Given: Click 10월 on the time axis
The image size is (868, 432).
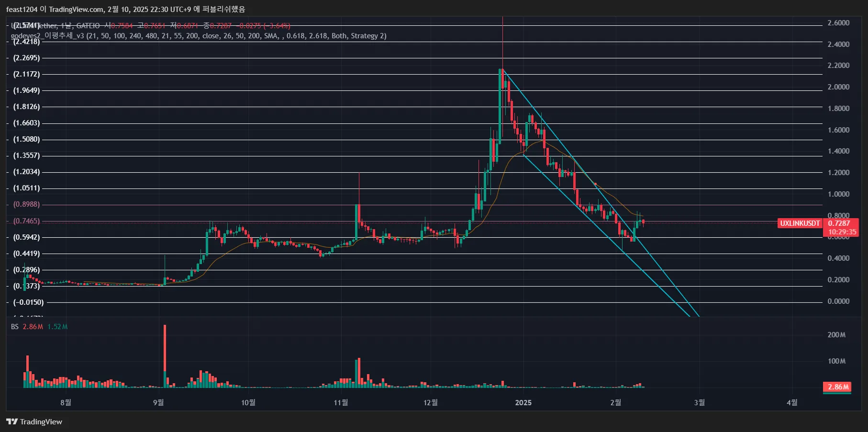Looking at the screenshot, I should pos(248,403).
